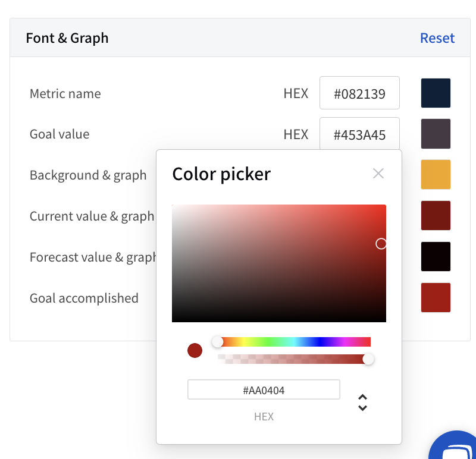Click the Metric name label
Image resolution: width=476 pixels, height=459 pixels.
pyautogui.click(x=65, y=93)
